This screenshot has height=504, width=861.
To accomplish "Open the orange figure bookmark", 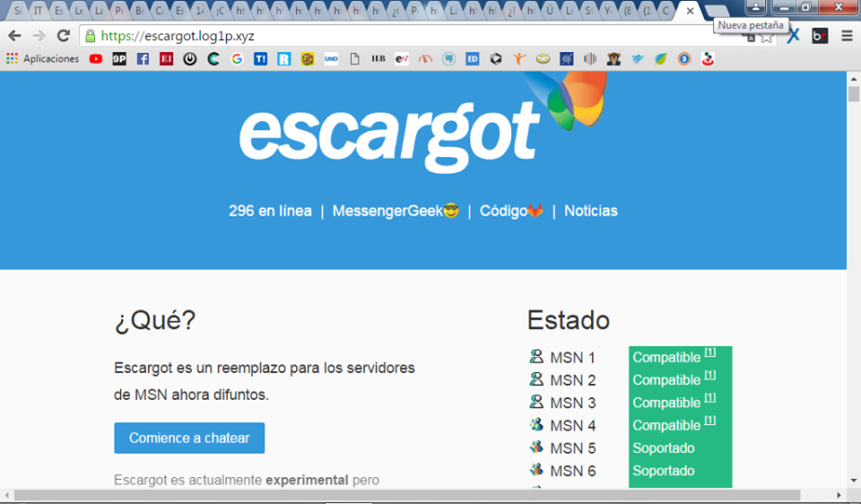I will [x=519, y=59].
